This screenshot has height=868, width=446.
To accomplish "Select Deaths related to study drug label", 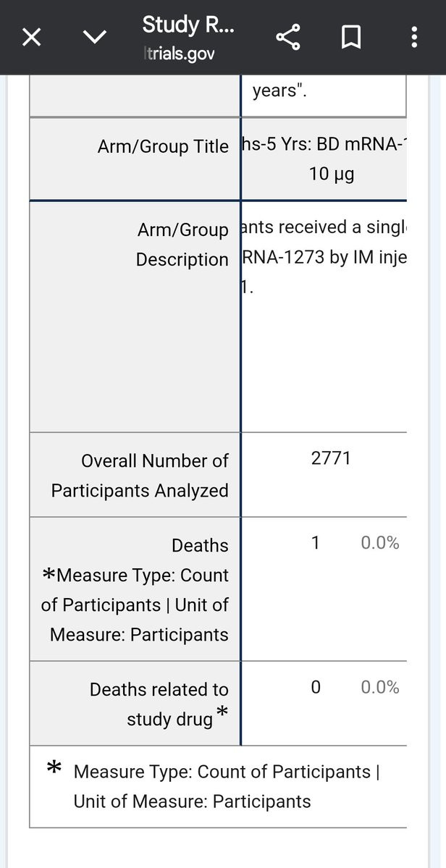I will point(159,704).
